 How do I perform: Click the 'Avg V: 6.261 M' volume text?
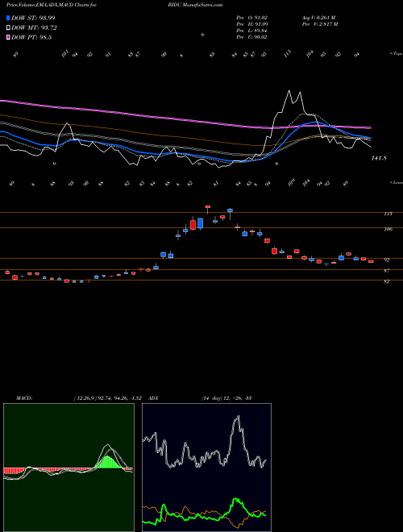(318, 18)
